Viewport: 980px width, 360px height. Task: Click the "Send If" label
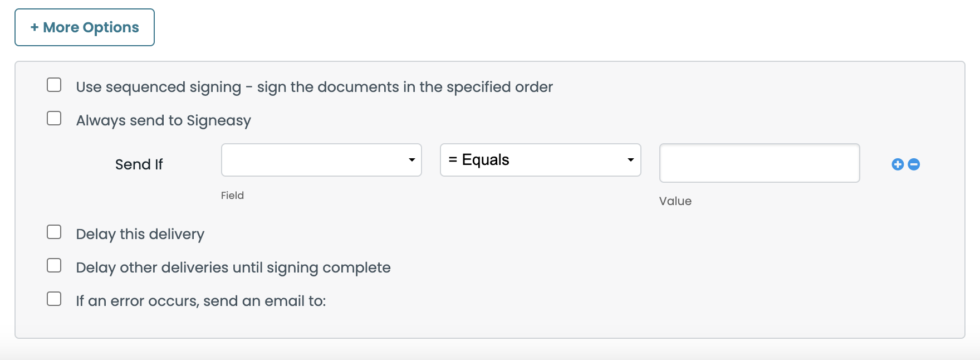(139, 164)
